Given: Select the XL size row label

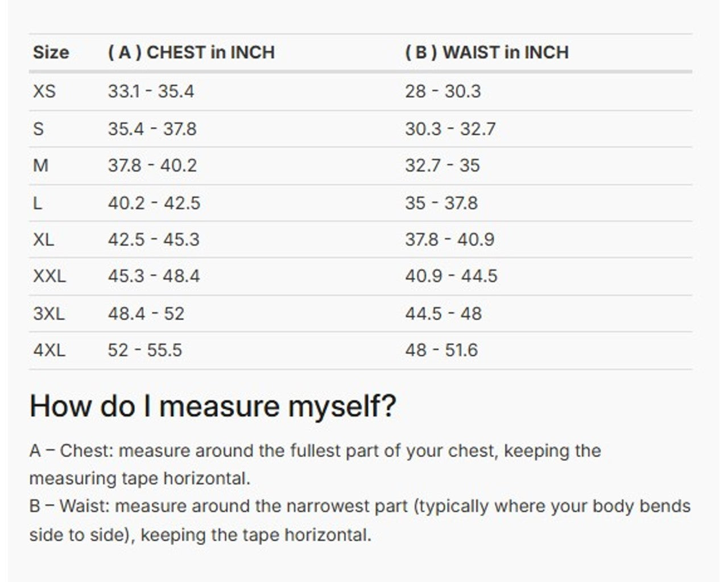Looking at the screenshot, I should pyautogui.click(x=44, y=239).
